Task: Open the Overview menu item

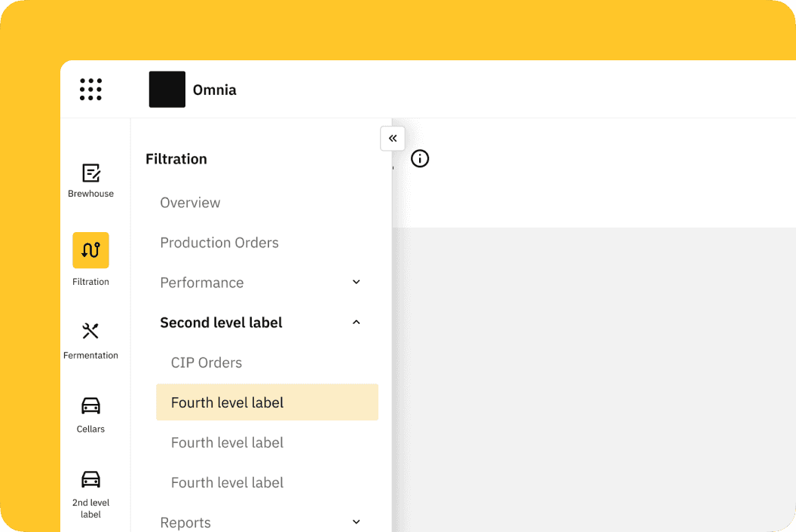Action: click(190, 203)
